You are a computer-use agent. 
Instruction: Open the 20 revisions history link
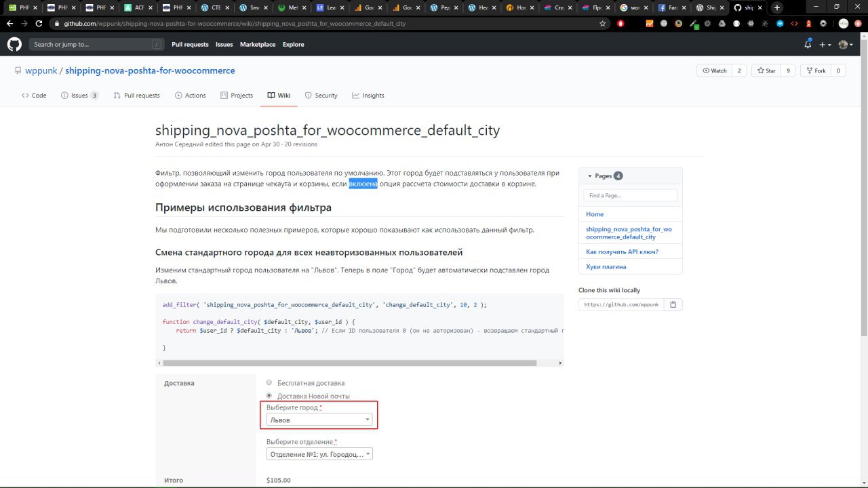point(301,144)
